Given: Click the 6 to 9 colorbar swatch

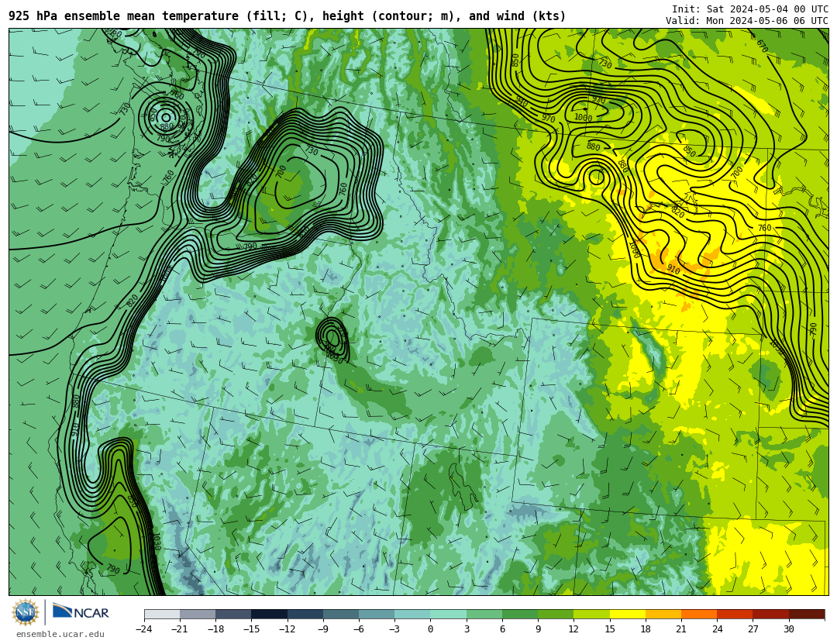Looking at the screenshot, I should (520, 614).
